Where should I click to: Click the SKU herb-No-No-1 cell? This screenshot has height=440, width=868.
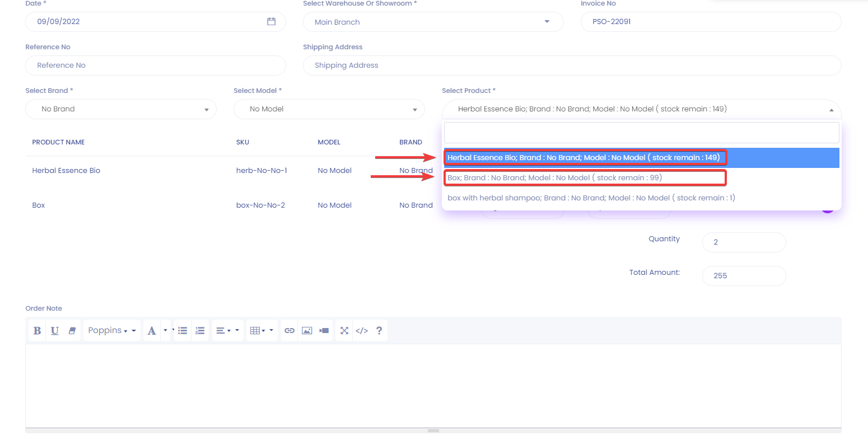coord(262,171)
